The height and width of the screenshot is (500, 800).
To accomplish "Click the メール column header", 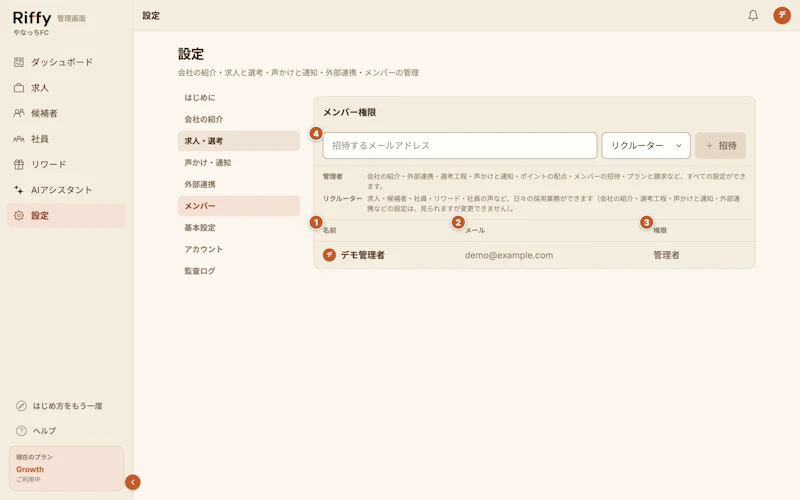I will click(474, 230).
